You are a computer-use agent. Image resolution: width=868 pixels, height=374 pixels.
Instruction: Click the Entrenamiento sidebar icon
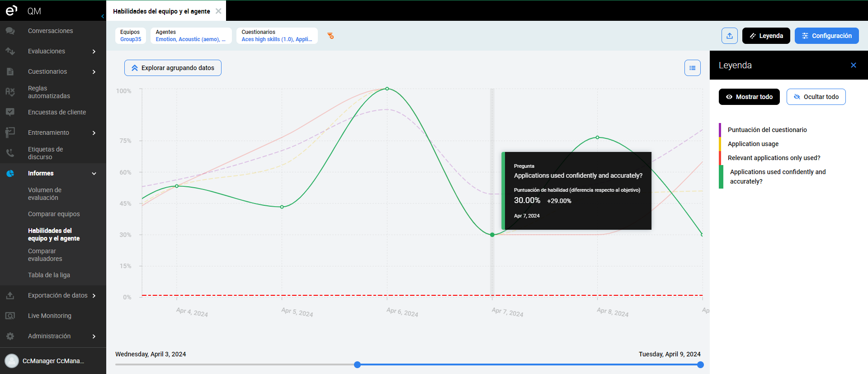[10, 133]
